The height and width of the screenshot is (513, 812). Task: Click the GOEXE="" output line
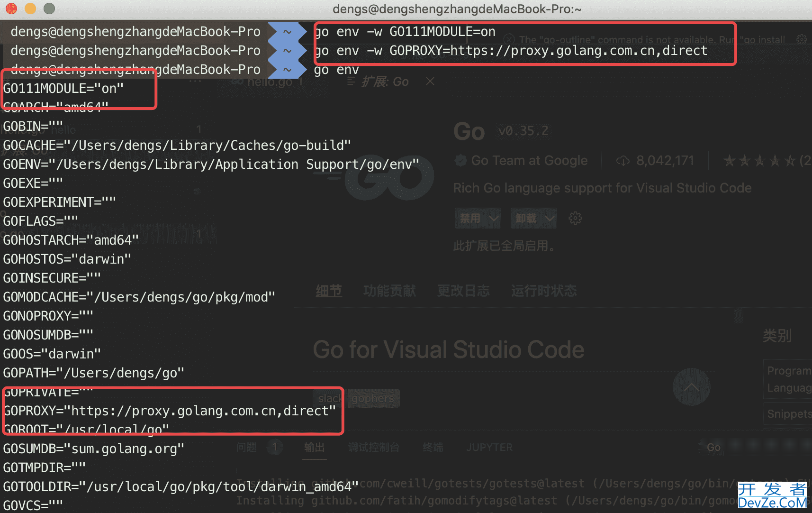click(33, 183)
